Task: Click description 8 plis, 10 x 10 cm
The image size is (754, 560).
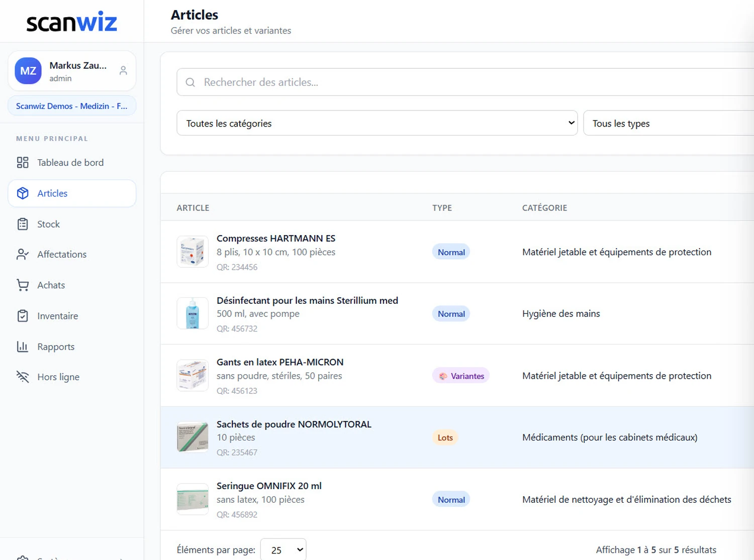Action: point(276,252)
